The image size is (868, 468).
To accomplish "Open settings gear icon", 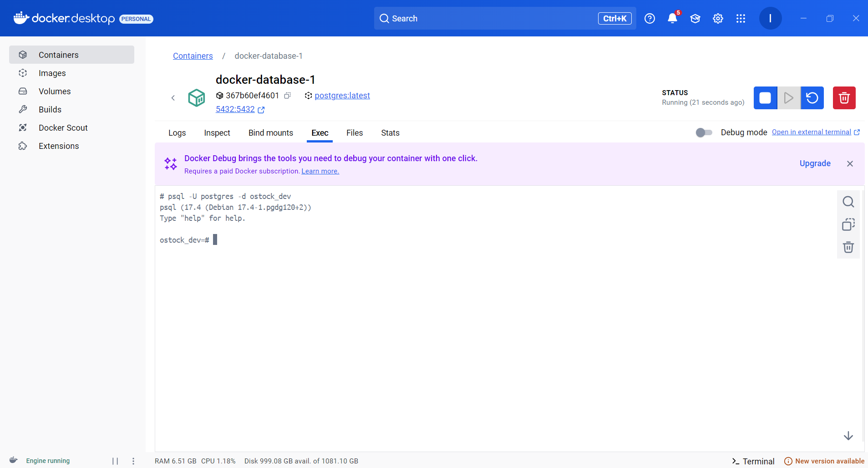I will 718,18.
